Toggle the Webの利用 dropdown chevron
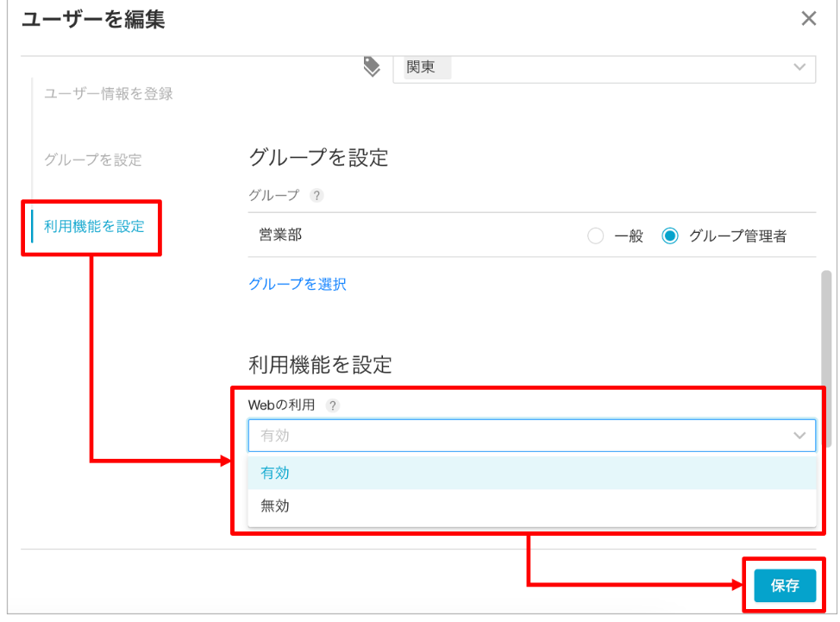Screen dimensions: 840x622 pyautogui.click(x=799, y=436)
